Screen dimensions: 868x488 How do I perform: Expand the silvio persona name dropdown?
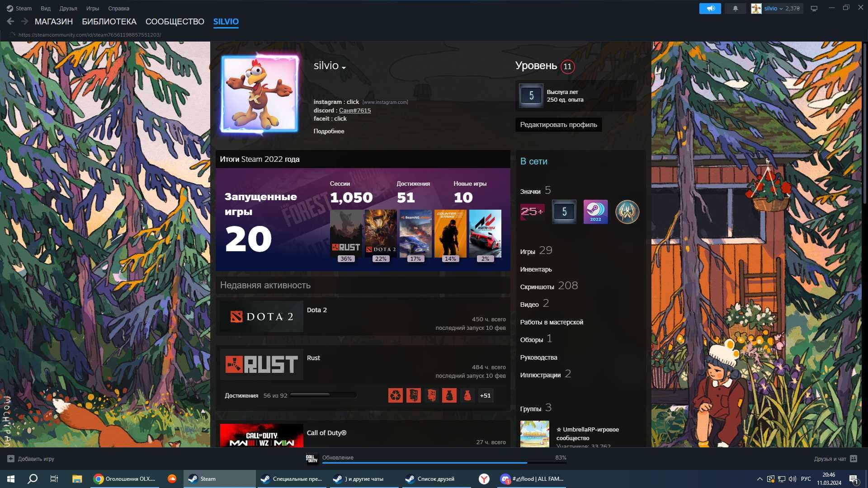point(344,68)
